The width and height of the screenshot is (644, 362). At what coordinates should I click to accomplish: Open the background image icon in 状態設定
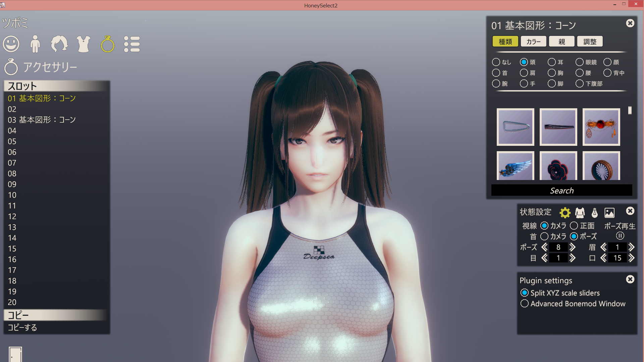(609, 213)
